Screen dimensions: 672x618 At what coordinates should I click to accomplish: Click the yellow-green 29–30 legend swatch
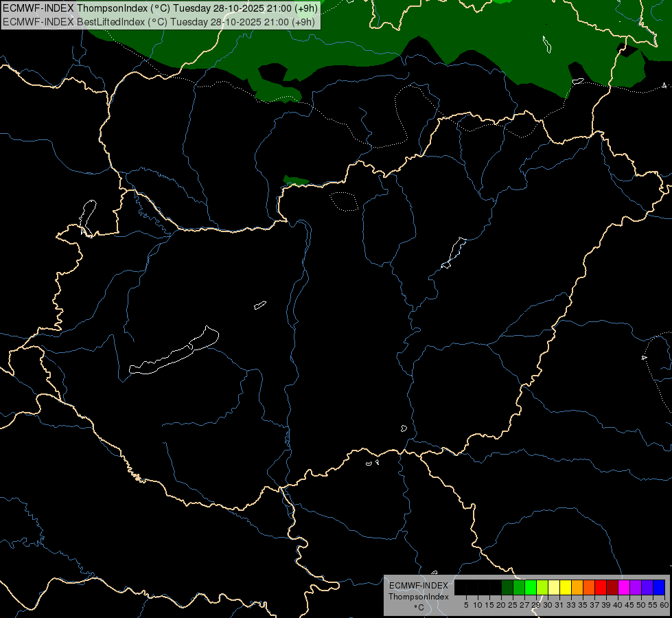pyautogui.click(x=542, y=587)
